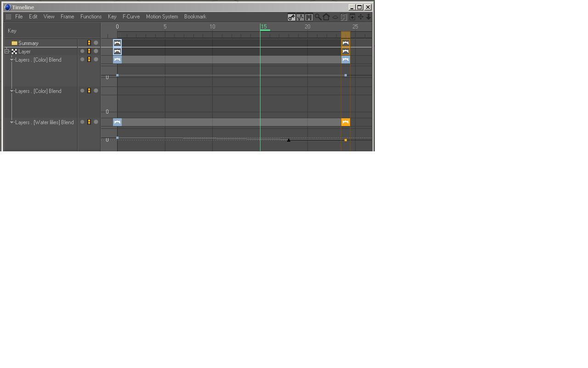Click the new-window plus icon in toolbar
Image resolution: width=588 pixels, height=368 pixels.
[352, 17]
